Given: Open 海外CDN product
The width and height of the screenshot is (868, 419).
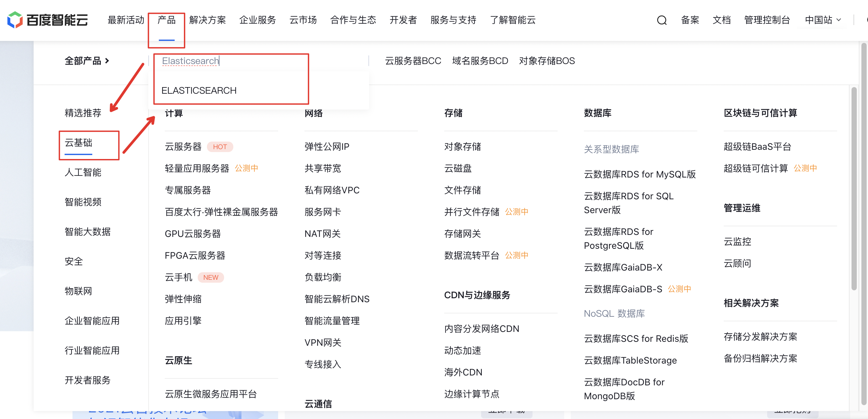Looking at the screenshot, I should click(463, 372).
